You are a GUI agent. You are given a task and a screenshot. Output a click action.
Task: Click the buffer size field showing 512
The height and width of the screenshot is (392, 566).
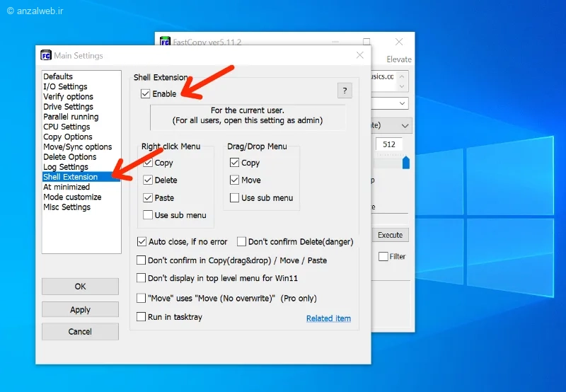389,144
